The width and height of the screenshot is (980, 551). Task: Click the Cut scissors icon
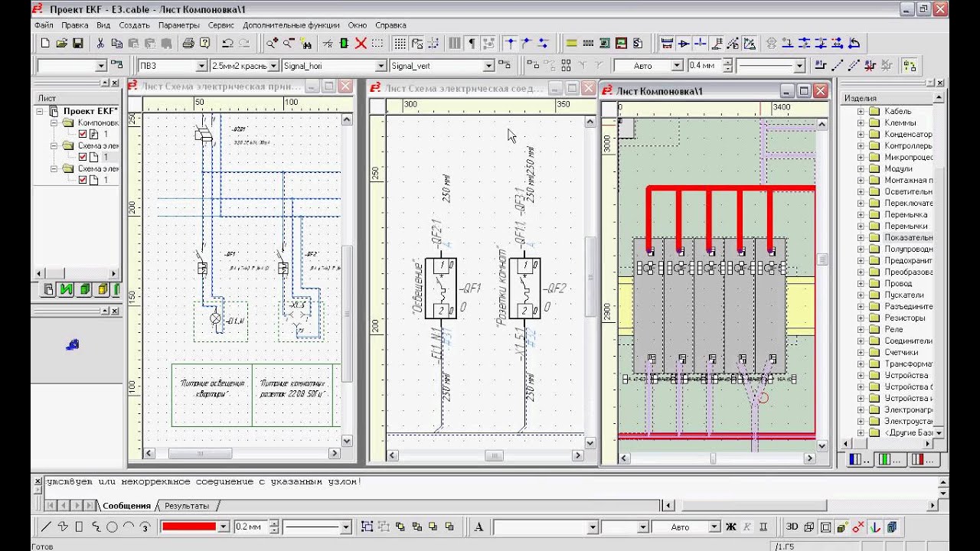(100, 43)
